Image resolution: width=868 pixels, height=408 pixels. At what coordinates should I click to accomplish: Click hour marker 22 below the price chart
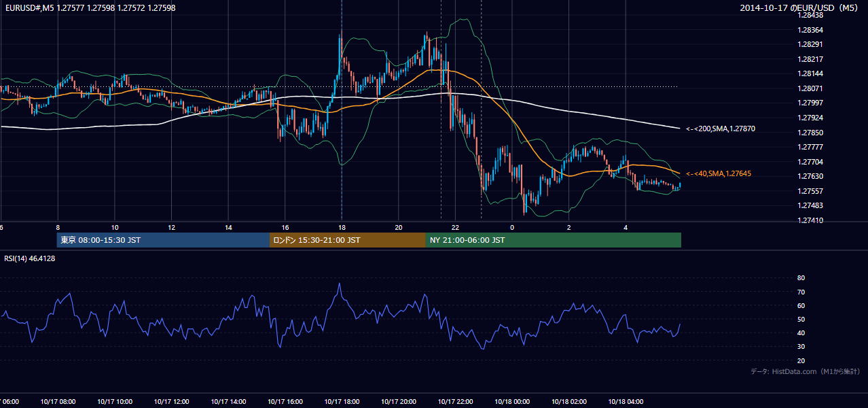point(455,228)
